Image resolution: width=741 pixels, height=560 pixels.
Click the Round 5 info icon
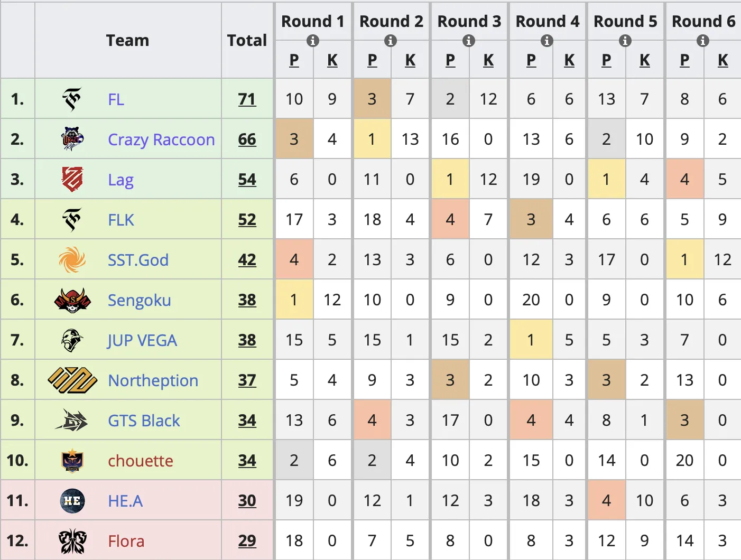pyautogui.click(x=625, y=41)
